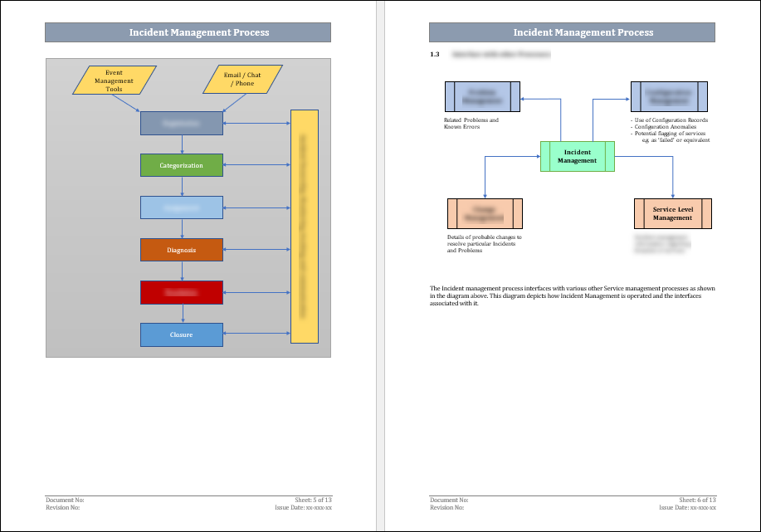The width and height of the screenshot is (761, 532).
Task: Click 'Document No:' on the left page footer
Action: [65, 500]
